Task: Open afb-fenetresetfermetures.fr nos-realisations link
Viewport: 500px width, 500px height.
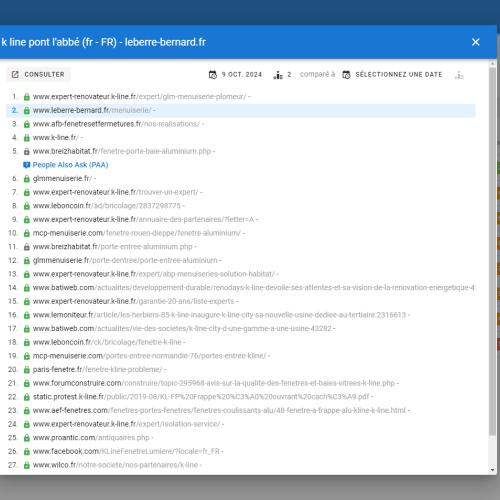Action: pyautogui.click(x=116, y=124)
